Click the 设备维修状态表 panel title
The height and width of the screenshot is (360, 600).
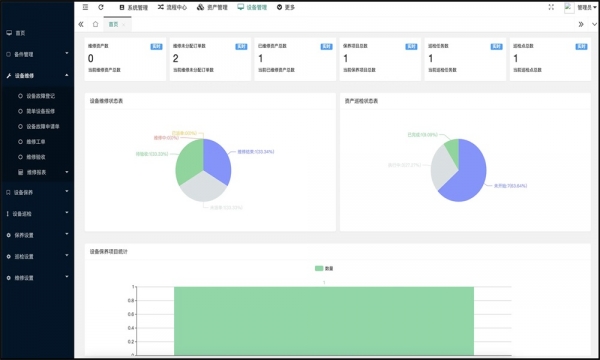[106, 101]
